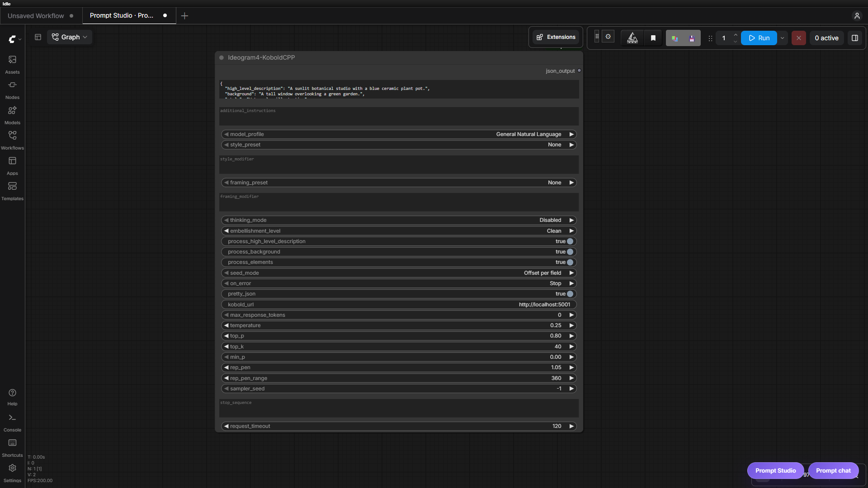The image size is (868, 488).
Task: Switch to the Prompt Studio workflow tab
Action: [x=129, y=16]
